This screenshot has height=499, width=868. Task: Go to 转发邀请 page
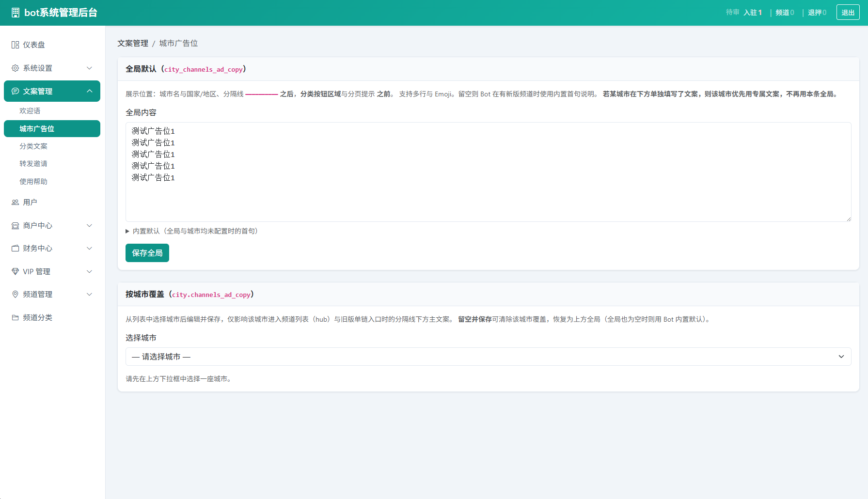click(33, 164)
